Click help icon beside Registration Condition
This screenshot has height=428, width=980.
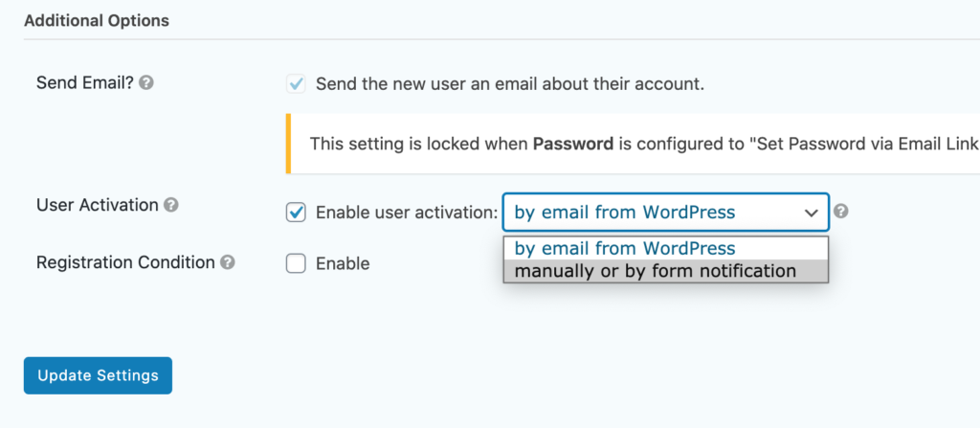click(x=228, y=262)
